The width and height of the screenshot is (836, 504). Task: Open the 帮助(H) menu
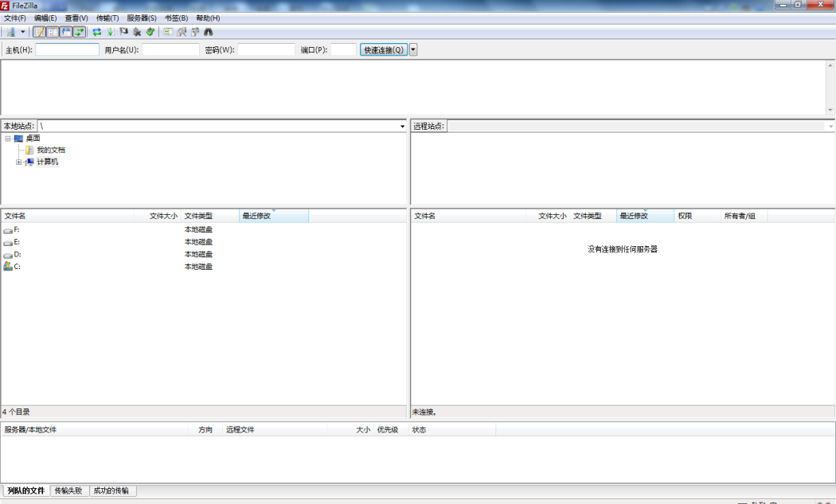pyautogui.click(x=208, y=18)
